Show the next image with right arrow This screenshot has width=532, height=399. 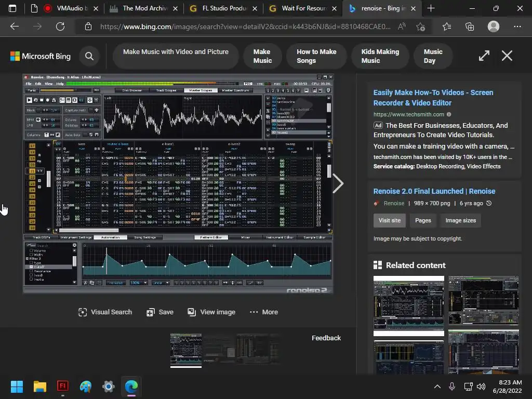click(x=338, y=183)
